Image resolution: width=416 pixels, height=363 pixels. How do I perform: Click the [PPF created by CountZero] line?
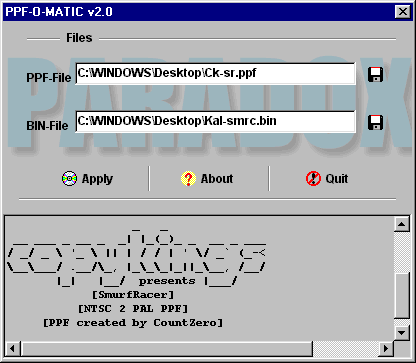(x=133, y=323)
